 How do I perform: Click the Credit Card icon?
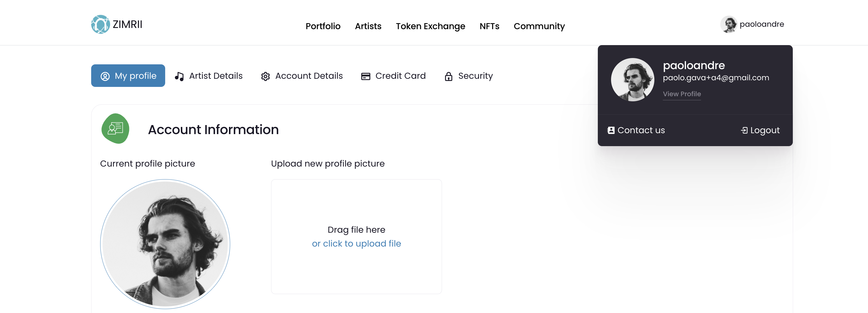366,76
